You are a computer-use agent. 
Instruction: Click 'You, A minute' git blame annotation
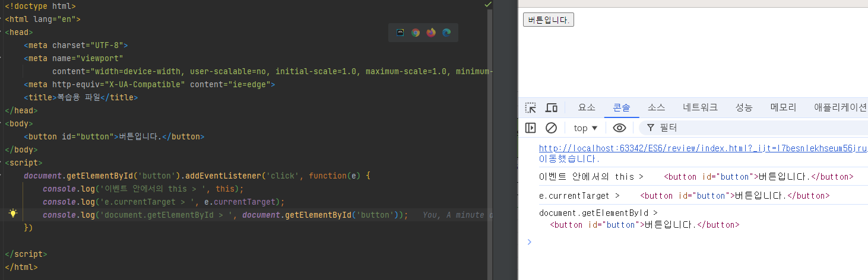[457, 215]
